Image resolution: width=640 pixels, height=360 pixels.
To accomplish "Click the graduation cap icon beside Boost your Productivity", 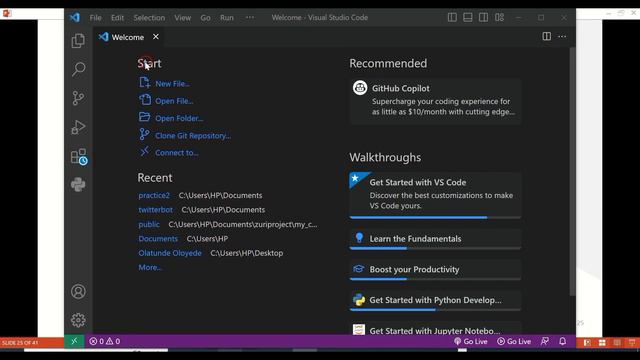I will pyautogui.click(x=358, y=269).
